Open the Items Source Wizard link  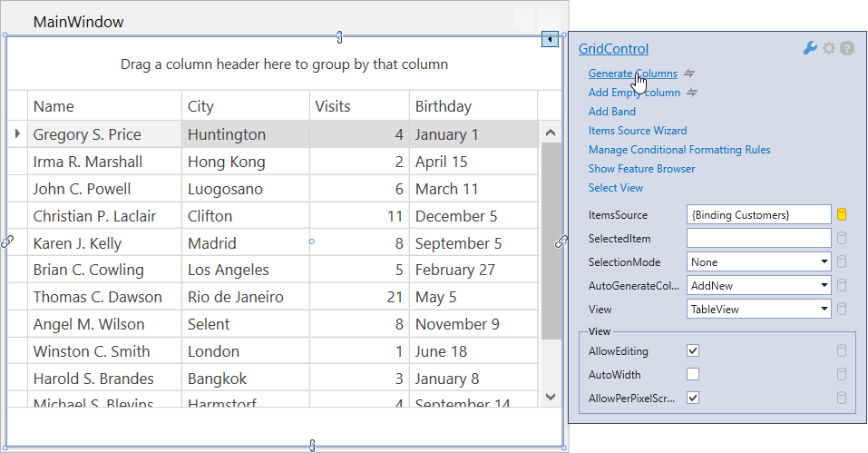pos(638,131)
